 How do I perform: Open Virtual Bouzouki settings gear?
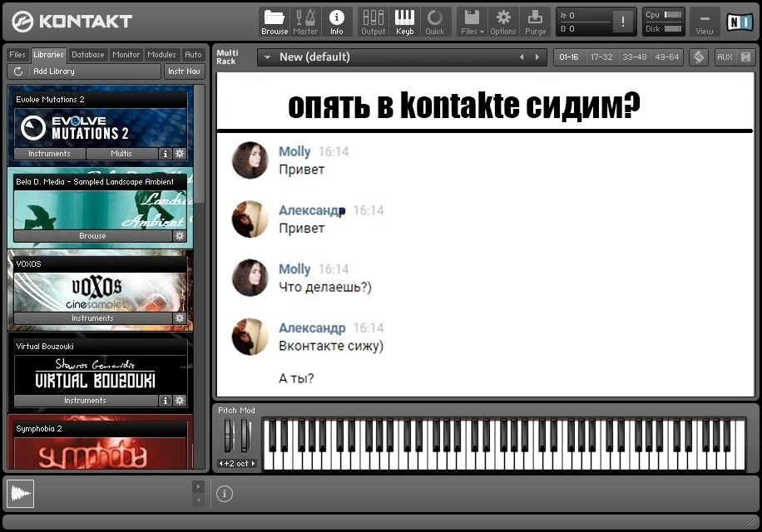tap(180, 401)
